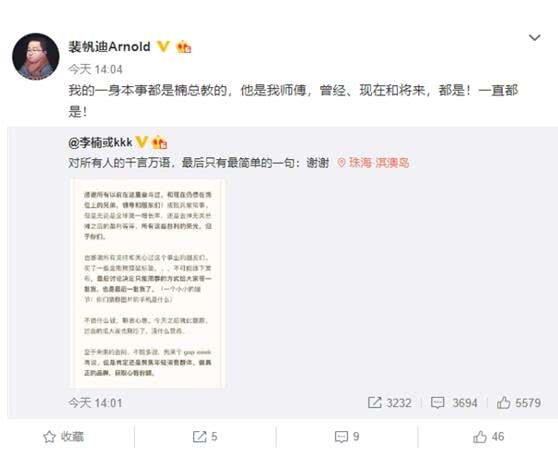Viewport: 558px width, 451px height.
Task: Click the member badge icon next to Arnold
Action: 184,47
